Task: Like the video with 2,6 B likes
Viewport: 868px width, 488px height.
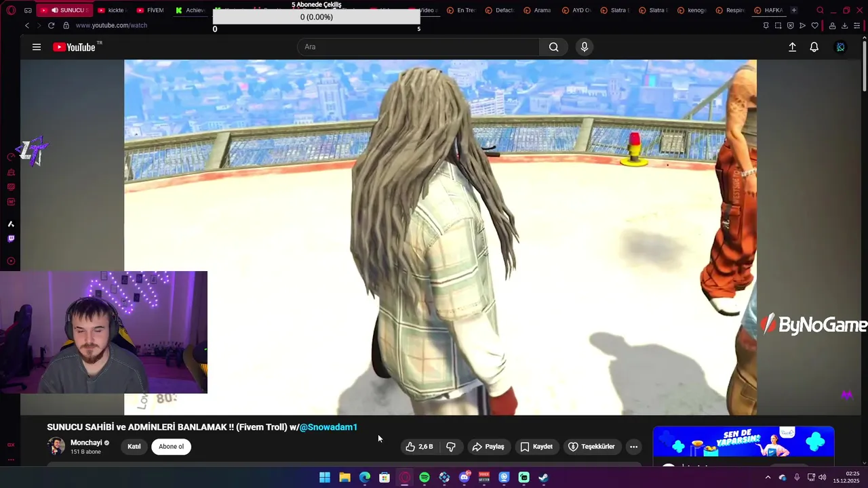Action: [419, 447]
